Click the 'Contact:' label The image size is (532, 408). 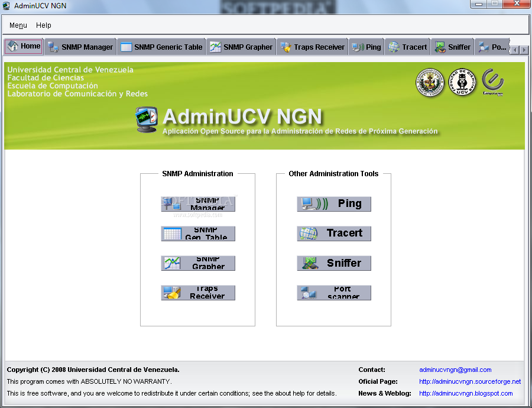pos(372,370)
